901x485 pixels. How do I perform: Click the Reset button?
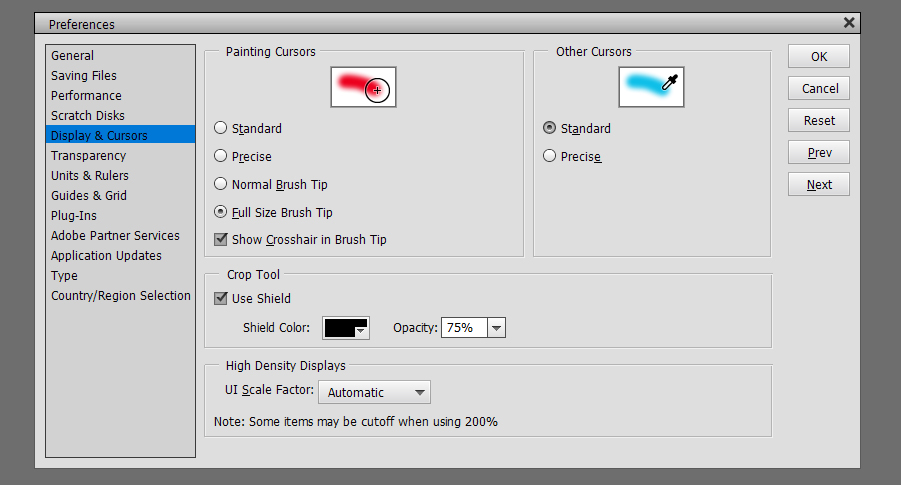[x=819, y=121]
